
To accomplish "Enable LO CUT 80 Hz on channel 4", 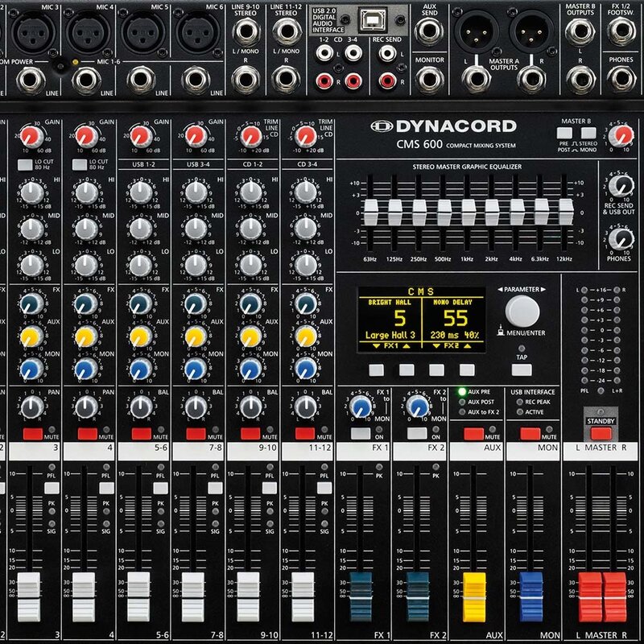I will tap(78, 164).
